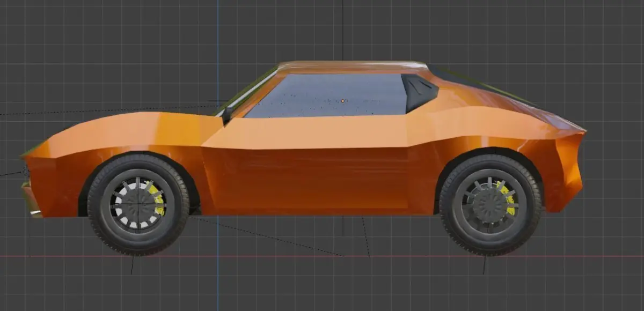Click the side window glass of the car
Image resolution: width=644 pixels, height=311 pixels.
(x=327, y=95)
